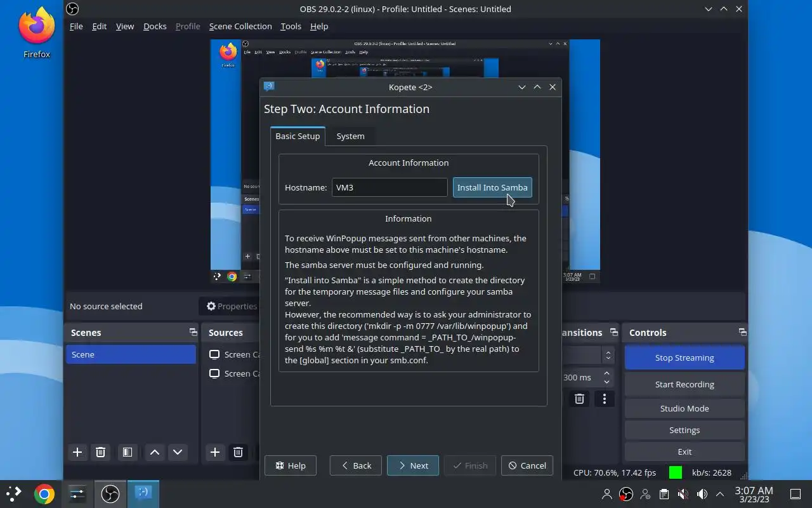This screenshot has height=508, width=812.
Task: Click the OBS logo in the title bar
Action: click(72, 9)
